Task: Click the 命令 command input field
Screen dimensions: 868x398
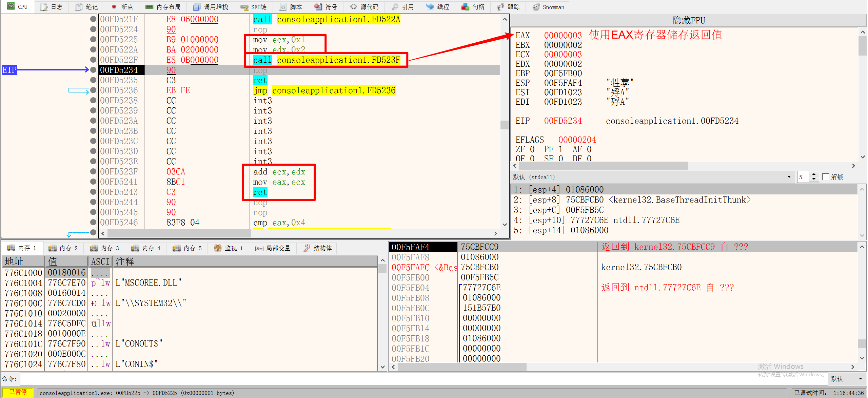Action: [423, 379]
